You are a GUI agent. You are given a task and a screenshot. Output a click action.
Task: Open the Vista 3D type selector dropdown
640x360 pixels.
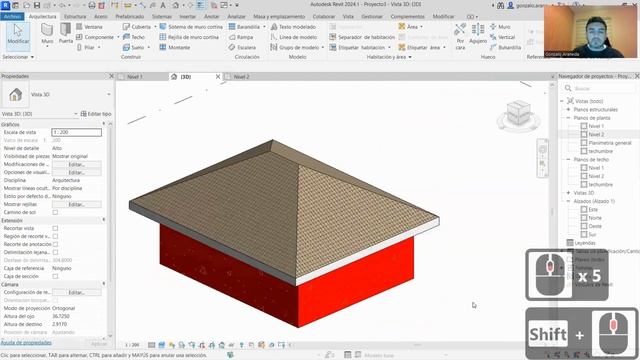tap(109, 94)
